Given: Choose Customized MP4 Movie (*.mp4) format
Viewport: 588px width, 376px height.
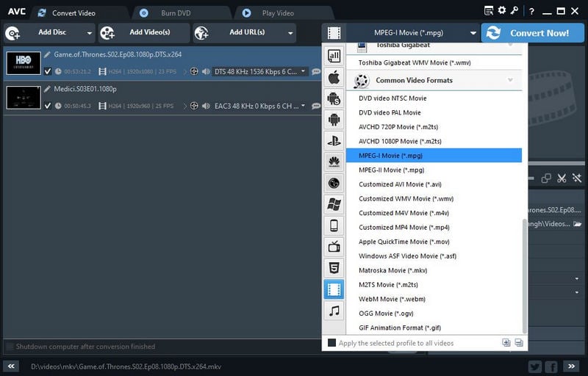Looking at the screenshot, I should 434,228.
